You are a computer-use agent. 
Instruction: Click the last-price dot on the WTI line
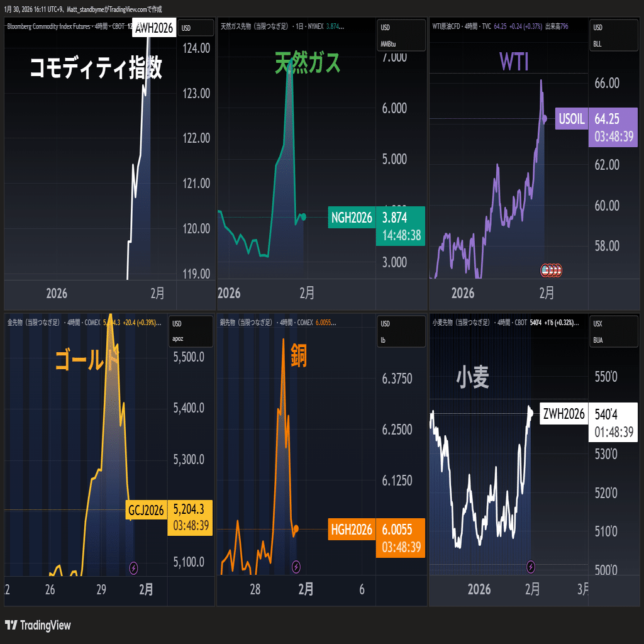545,119
